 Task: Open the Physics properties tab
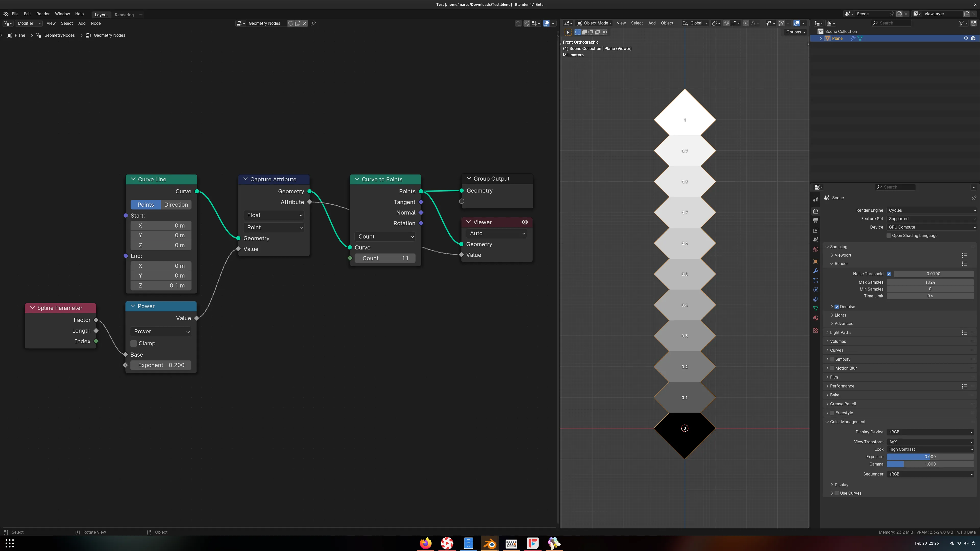[x=816, y=290]
